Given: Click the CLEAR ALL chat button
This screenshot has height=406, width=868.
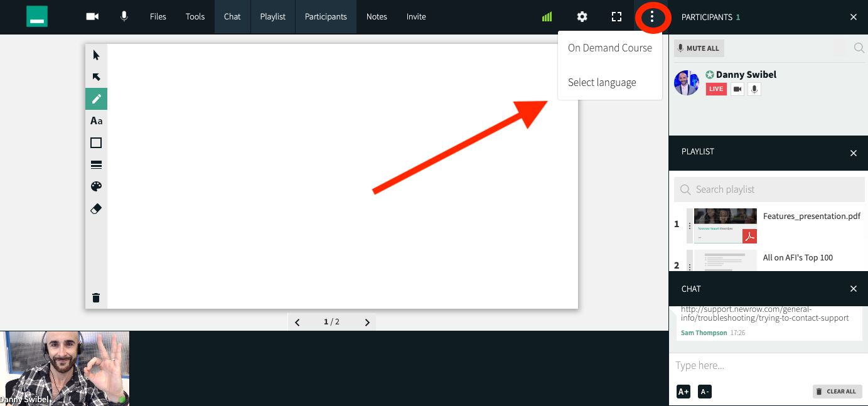Looking at the screenshot, I should point(837,392).
